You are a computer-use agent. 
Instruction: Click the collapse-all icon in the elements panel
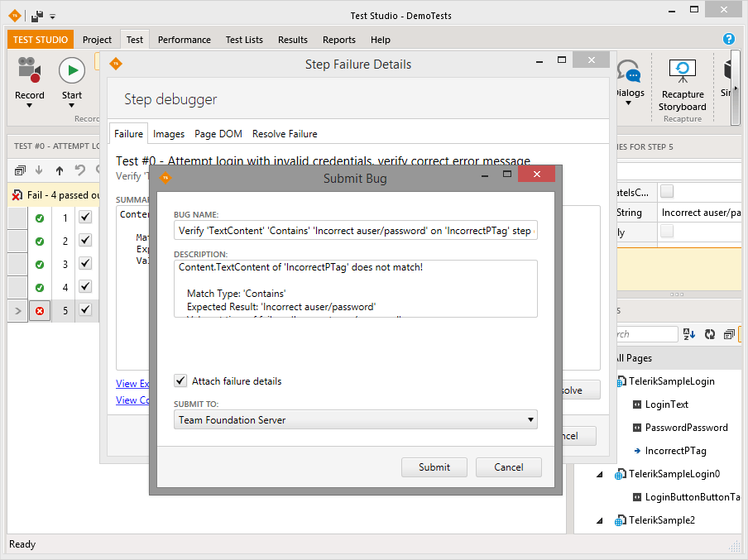[x=729, y=334]
